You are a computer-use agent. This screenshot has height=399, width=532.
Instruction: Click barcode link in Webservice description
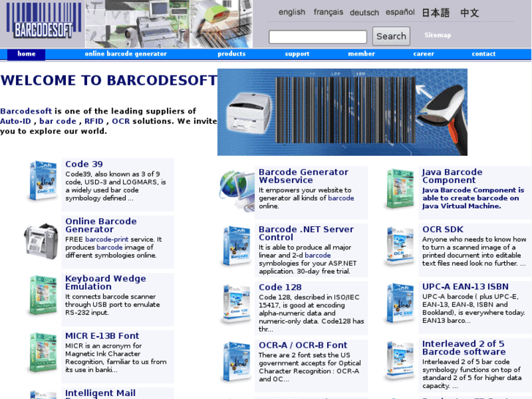pyautogui.click(x=341, y=198)
